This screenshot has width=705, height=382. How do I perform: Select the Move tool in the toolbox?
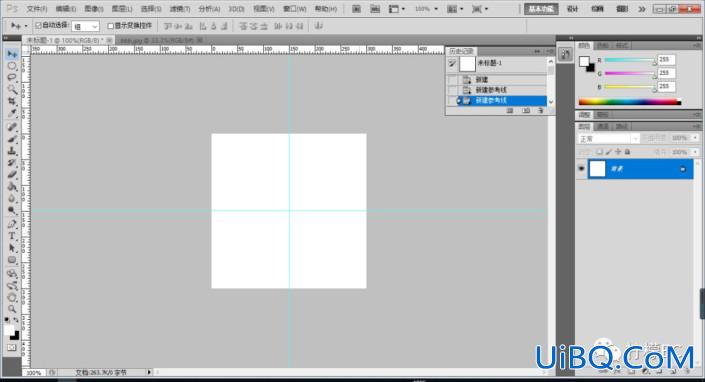coord(12,54)
